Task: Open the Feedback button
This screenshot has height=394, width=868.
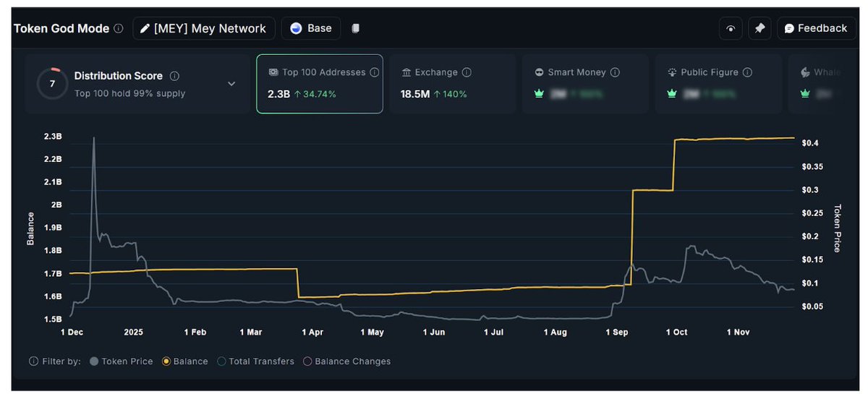Action: pos(816,29)
